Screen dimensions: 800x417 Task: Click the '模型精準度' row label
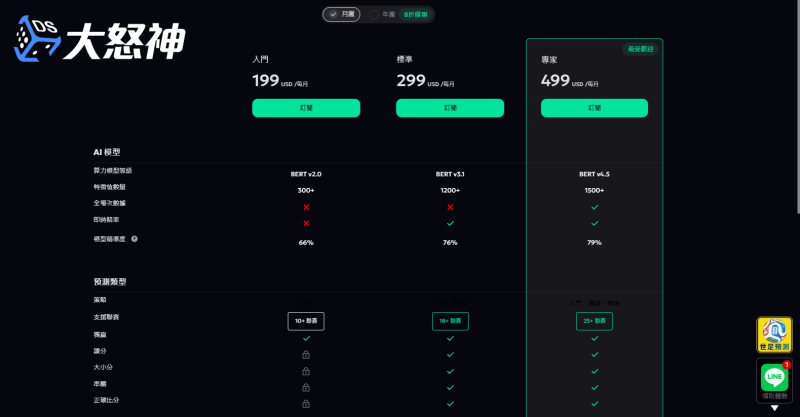pos(109,239)
